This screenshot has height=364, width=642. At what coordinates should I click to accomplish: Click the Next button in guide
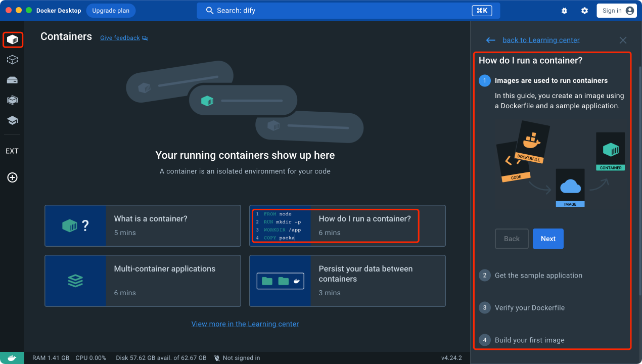click(x=548, y=239)
